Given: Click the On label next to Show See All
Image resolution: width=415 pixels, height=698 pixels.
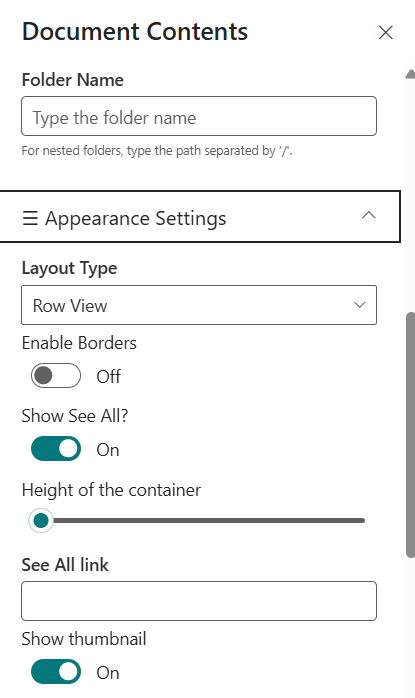Looking at the screenshot, I should [108, 450].
